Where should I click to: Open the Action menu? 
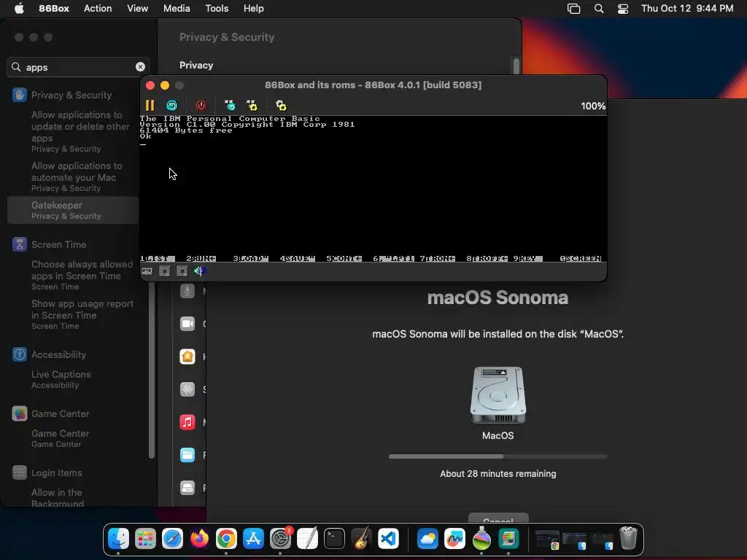tap(98, 9)
